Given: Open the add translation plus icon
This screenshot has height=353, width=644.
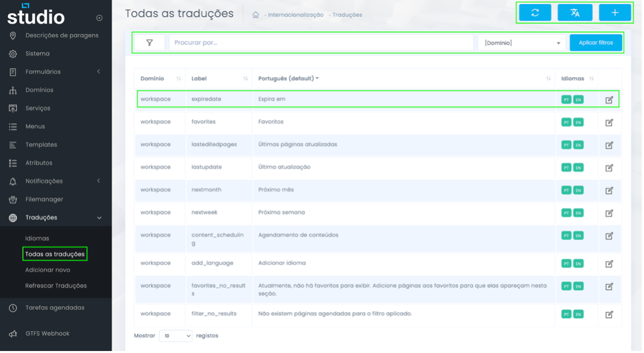Looking at the screenshot, I should 615,13.
